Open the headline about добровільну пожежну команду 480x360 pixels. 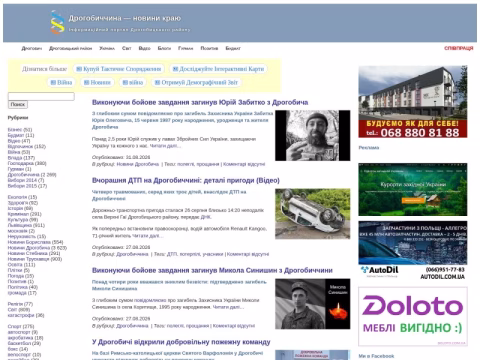181,342
